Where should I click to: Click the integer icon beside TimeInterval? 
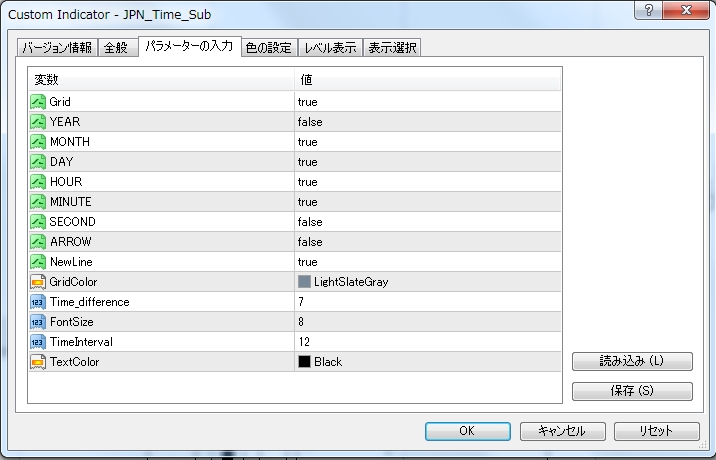[x=38, y=342]
